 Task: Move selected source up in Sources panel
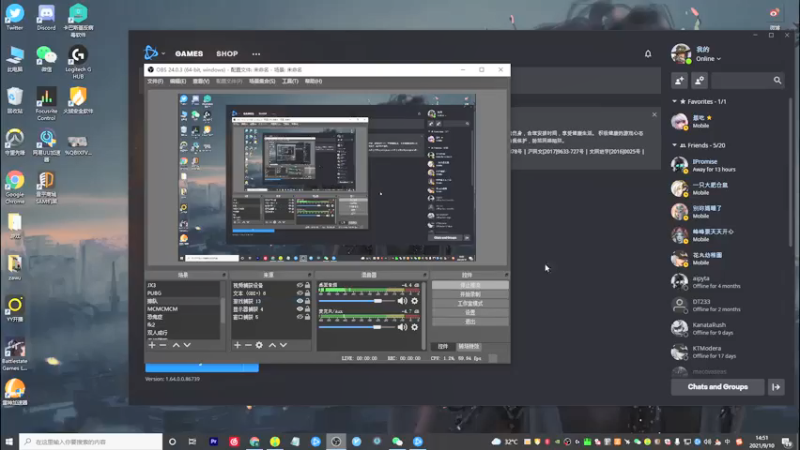pyautogui.click(x=272, y=345)
